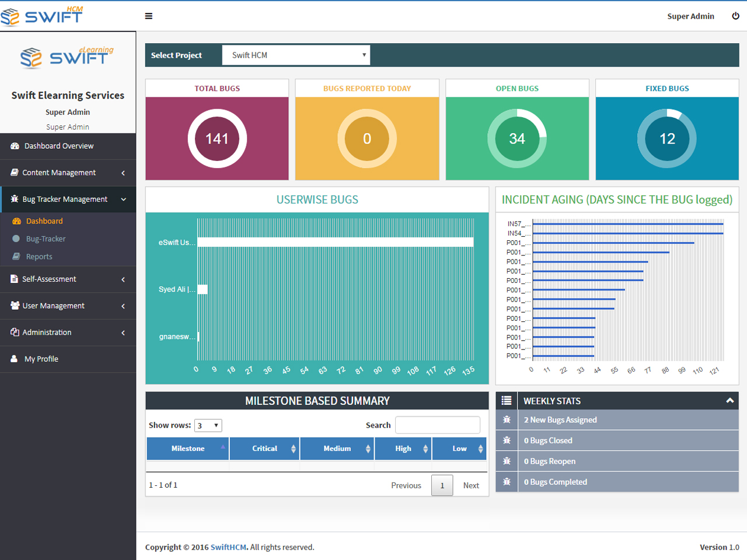Open the SwiftHCM footer link
The image size is (747, 560).
click(x=228, y=547)
